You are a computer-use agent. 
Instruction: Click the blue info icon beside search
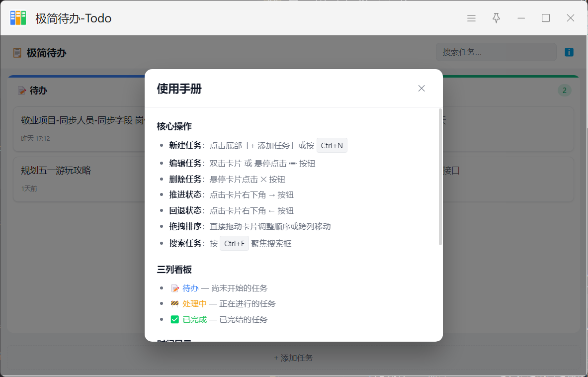point(569,52)
